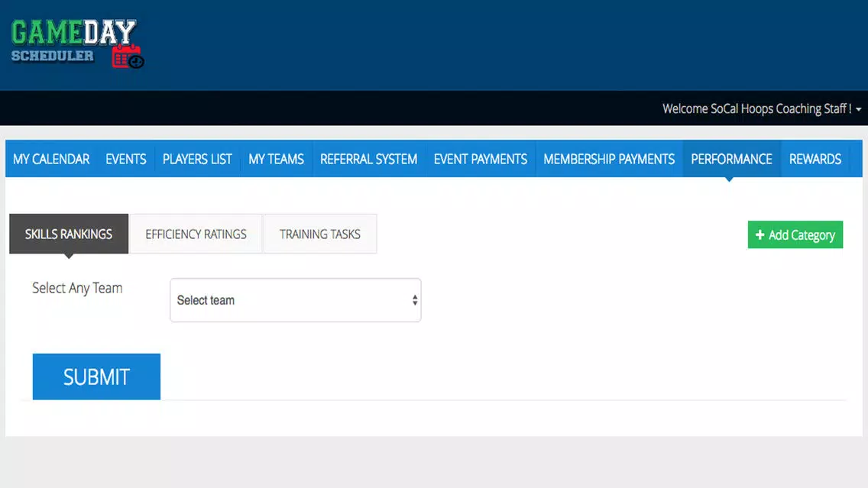Select the Performance menu item
Viewport: 868px width, 488px height.
(732, 160)
